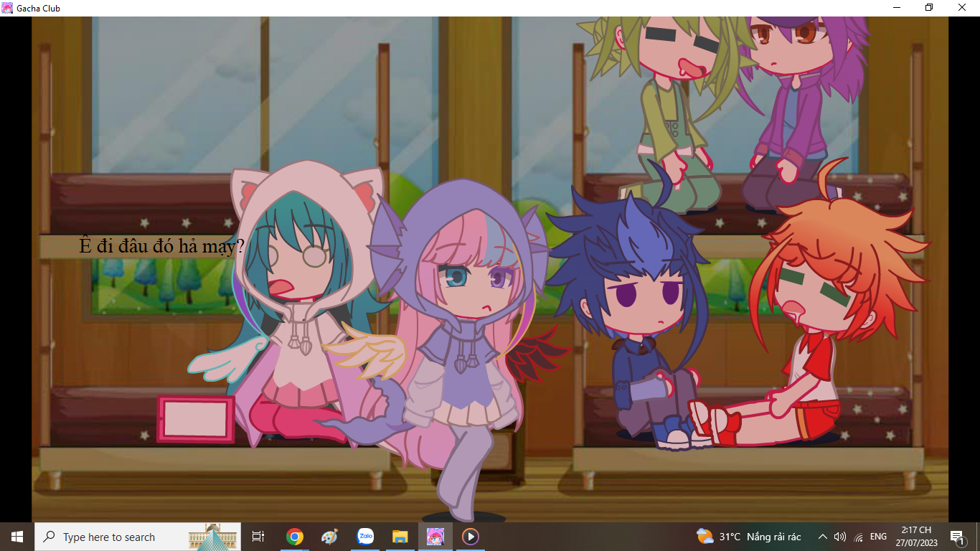Screen dimensions: 980x551
Task: Open File Explorer from the taskbar
Action: 400,537
